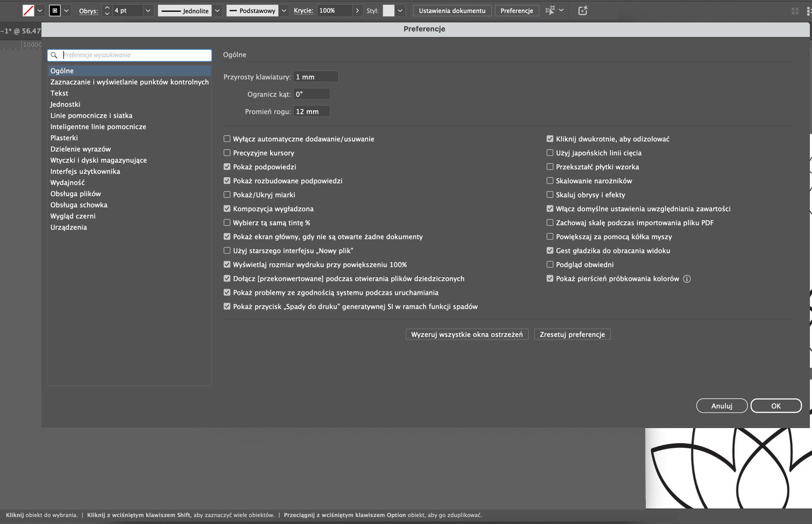Click Zresetuj preferencje button
Viewport: 812px width, 524px height.
(572, 334)
